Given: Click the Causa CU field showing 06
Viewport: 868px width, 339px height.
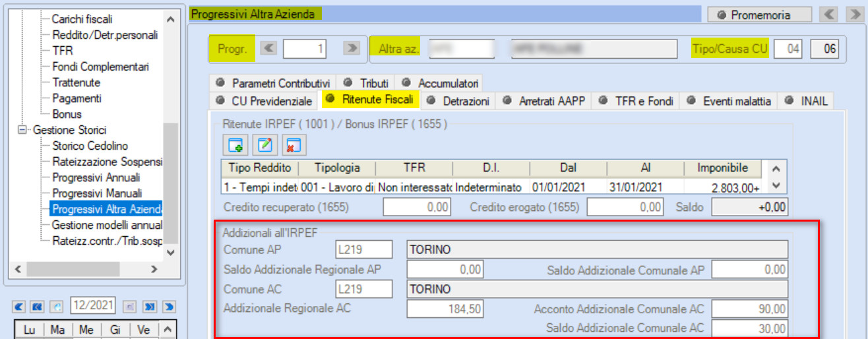Looking at the screenshot, I should click(824, 49).
